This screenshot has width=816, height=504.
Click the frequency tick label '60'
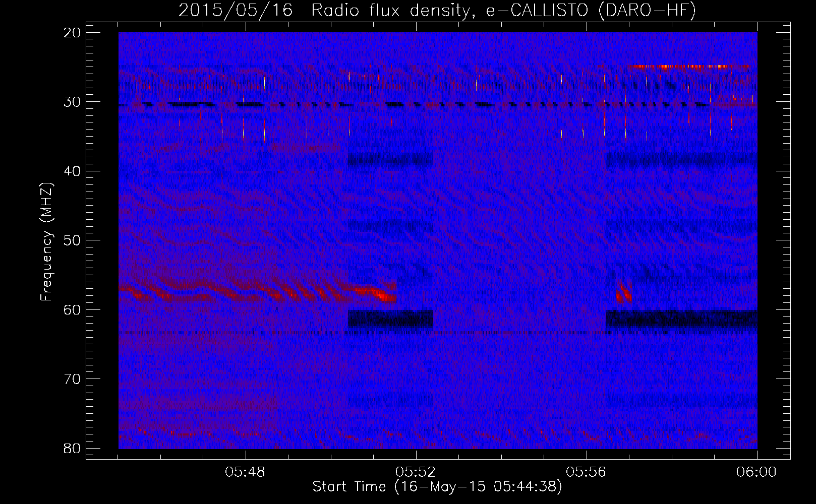tap(73, 310)
